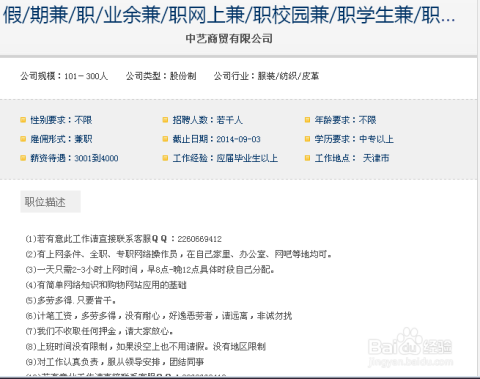Select the 工作经验:应届毕业生以上 text
The height and width of the screenshot is (379, 480).
225,158
